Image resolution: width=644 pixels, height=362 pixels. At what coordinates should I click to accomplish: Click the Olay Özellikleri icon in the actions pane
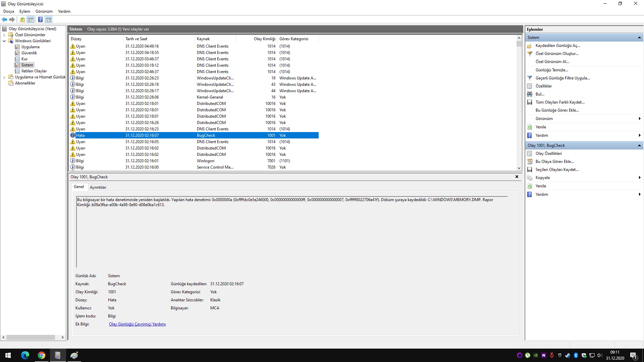pos(530,154)
